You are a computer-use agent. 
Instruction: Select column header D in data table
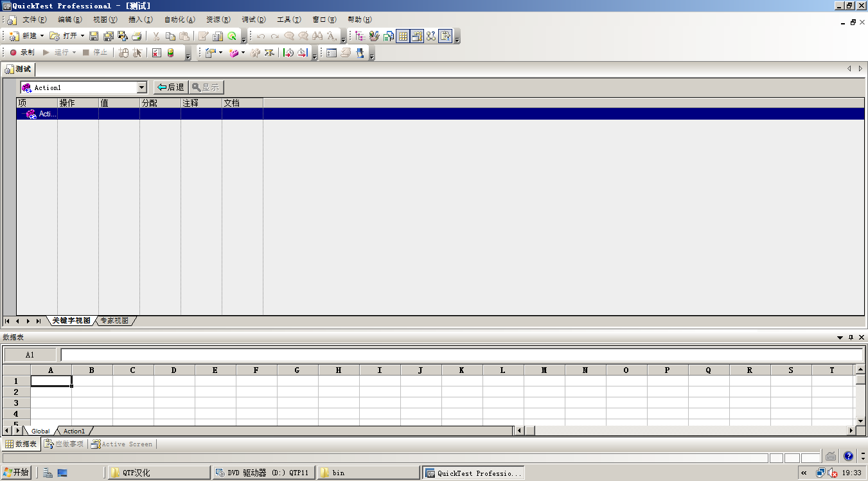[x=174, y=370]
